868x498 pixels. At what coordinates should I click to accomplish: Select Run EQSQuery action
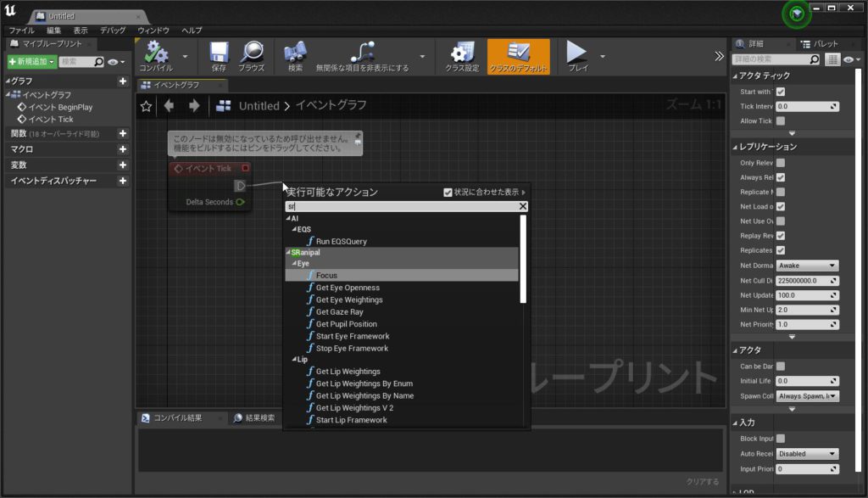(x=341, y=242)
